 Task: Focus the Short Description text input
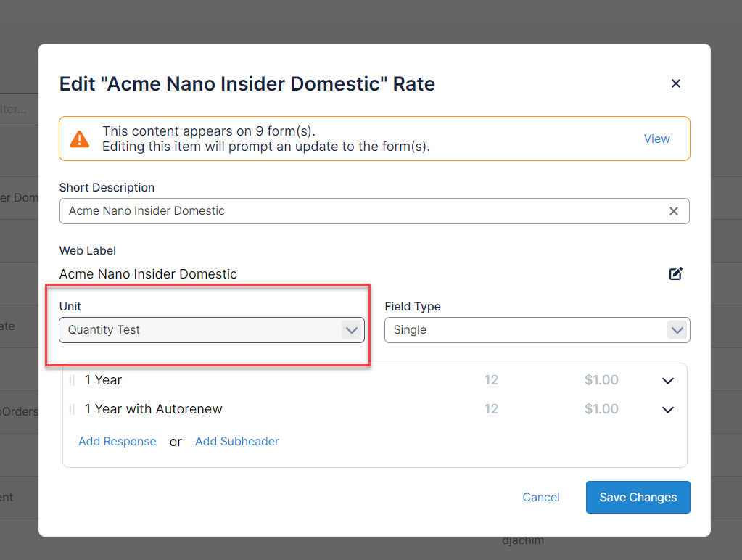[363, 211]
